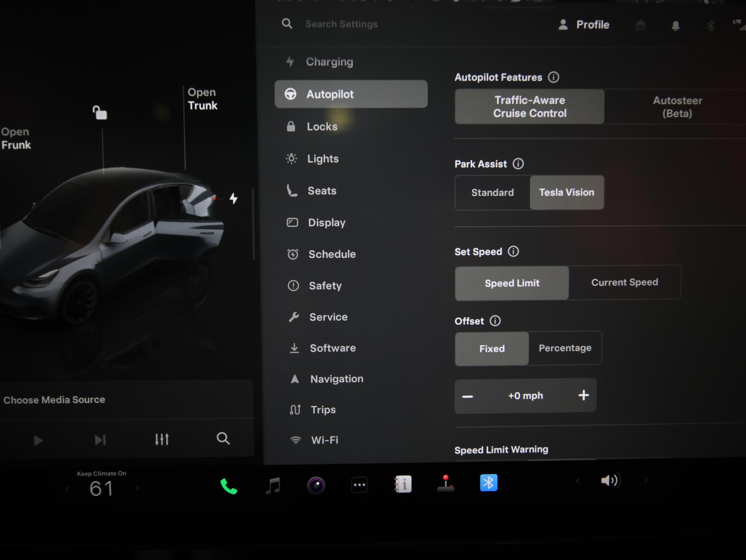Set Offset to Fixed

click(492, 349)
